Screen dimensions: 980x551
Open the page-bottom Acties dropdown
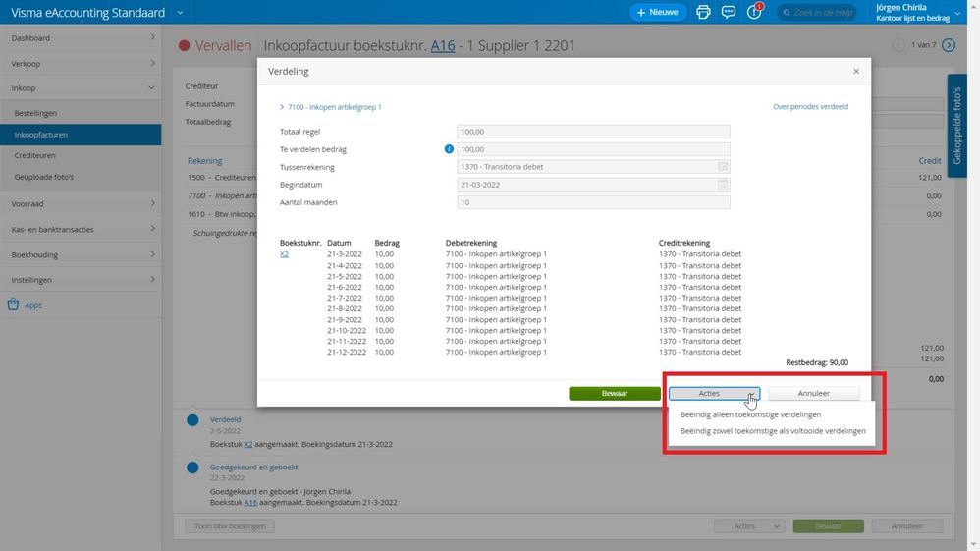(x=749, y=526)
